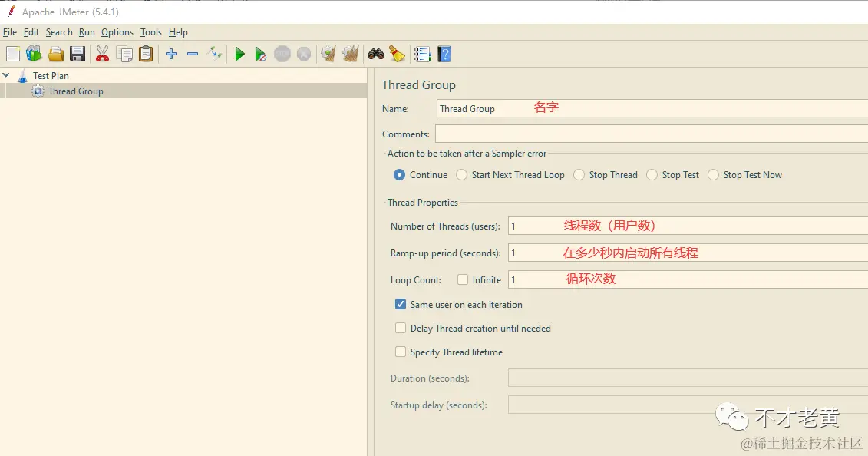Click Start no pauses icon
This screenshot has height=456, width=868.
(261, 54)
